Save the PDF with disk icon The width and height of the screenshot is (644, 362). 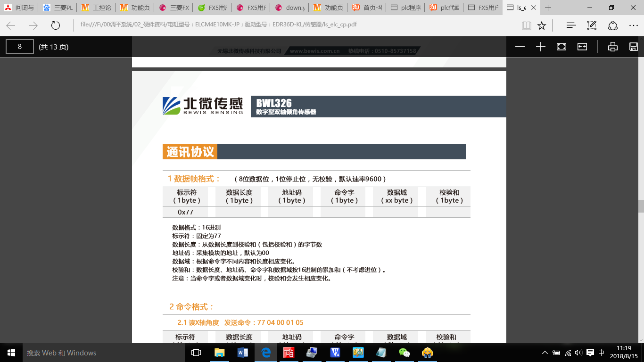point(634,47)
